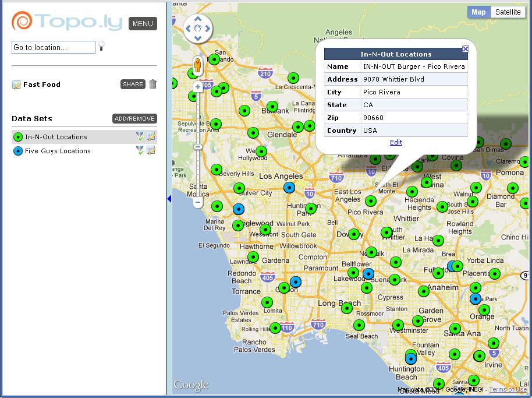Select blue Five Guys marker below Culver City
Image resolution: width=532 pixels, height=398 pixels.
pos(239,209)
